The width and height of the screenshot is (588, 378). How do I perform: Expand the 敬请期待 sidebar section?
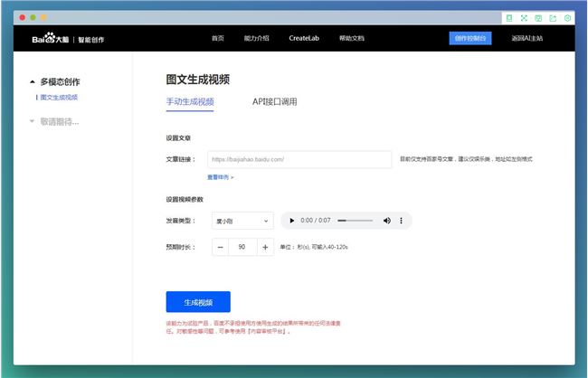click(x=33, y=120)
